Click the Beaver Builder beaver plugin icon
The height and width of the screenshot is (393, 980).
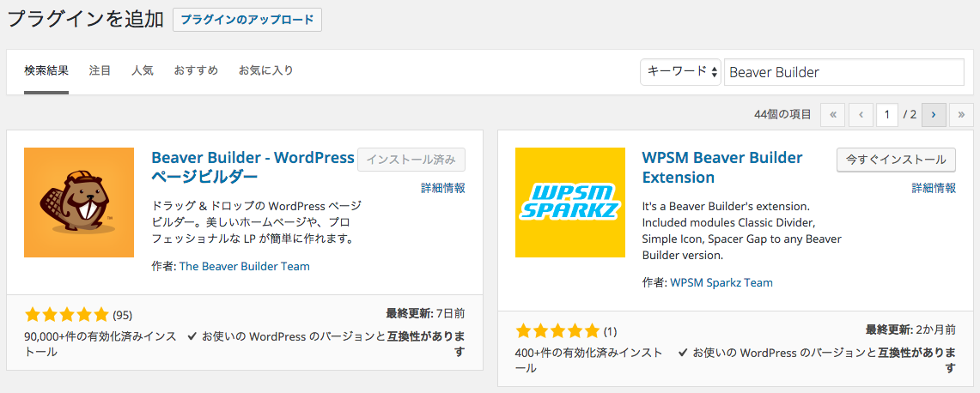tap(79, 203)
